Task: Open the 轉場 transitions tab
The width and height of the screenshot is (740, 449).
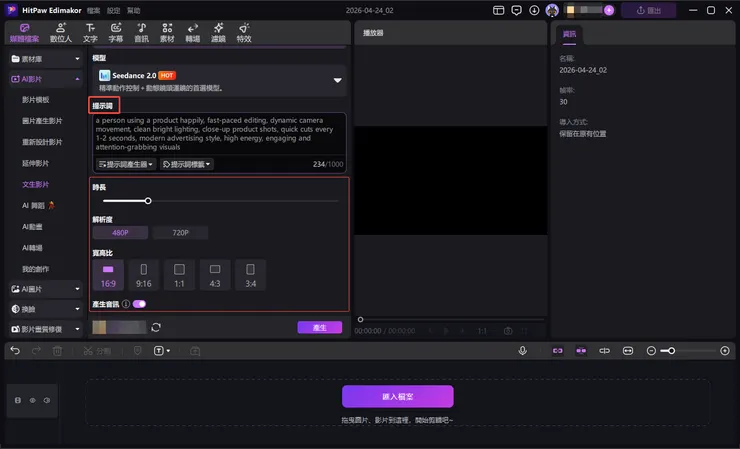Action: click(x=193, y=33)
